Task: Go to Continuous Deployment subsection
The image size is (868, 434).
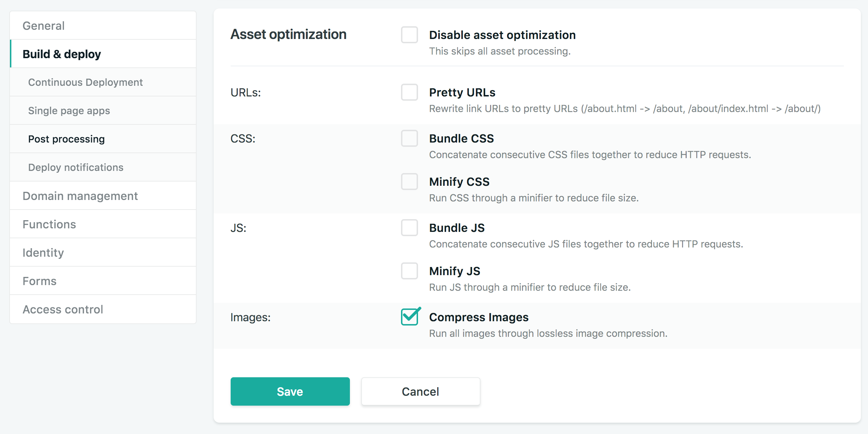Action: (85, 82)
